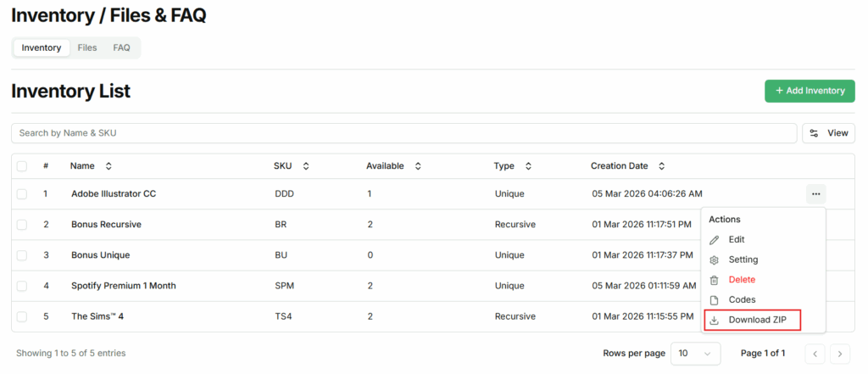
Task: Switch to the FAQ tab
Action: click(x=122, y=48)
